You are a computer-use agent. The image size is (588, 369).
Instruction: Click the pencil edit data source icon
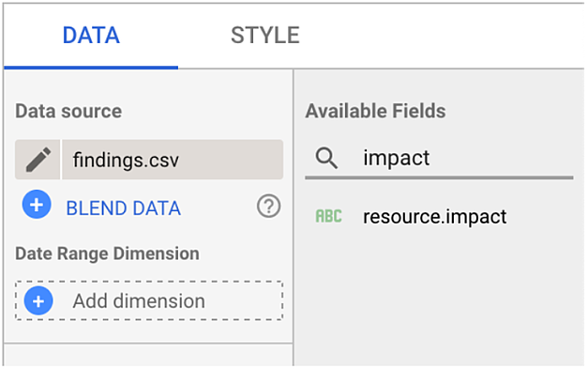click(38, 160)
